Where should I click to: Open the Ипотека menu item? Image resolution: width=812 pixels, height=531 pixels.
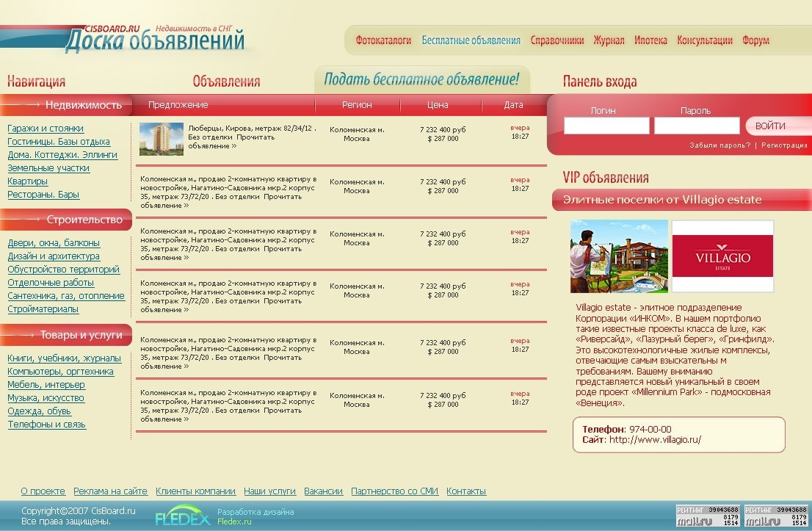tap(650, 40)
